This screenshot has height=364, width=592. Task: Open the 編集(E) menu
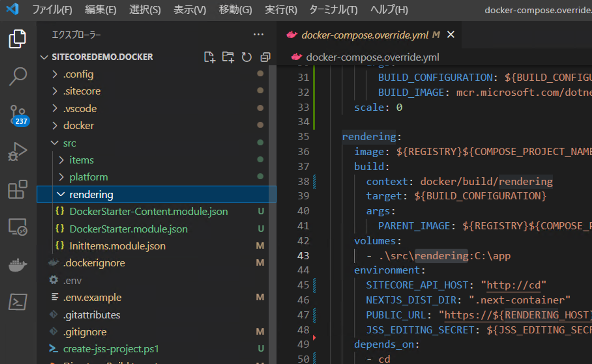pyautogui.click(x=100, y=10)
